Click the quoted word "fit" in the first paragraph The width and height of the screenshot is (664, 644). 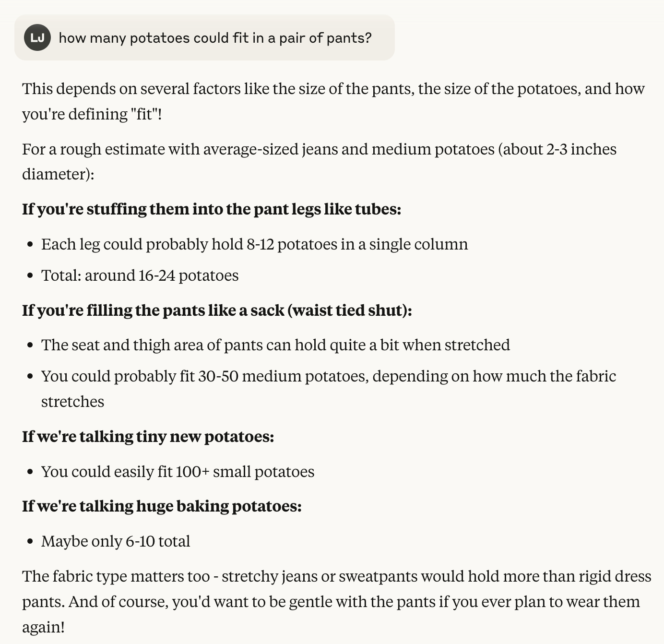143,115
